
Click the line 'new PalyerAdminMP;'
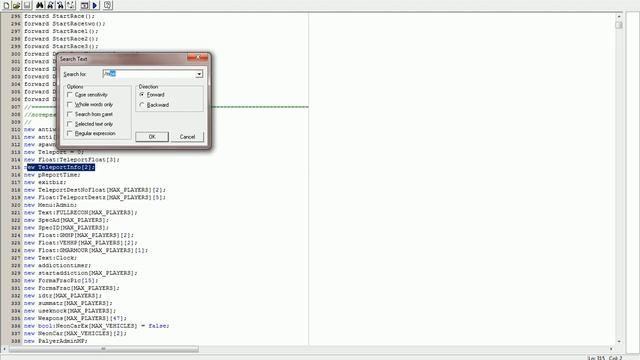pyautogui.click(x=56, y=341)
